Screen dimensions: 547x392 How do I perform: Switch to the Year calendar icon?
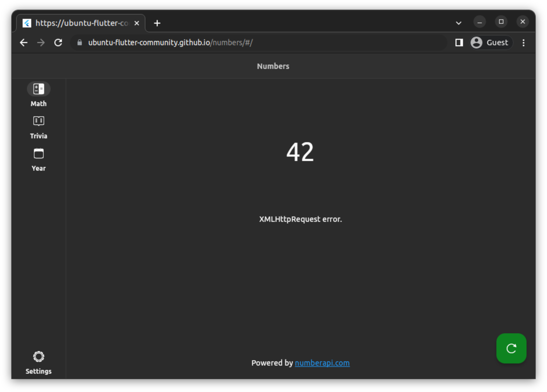(38, 154)
